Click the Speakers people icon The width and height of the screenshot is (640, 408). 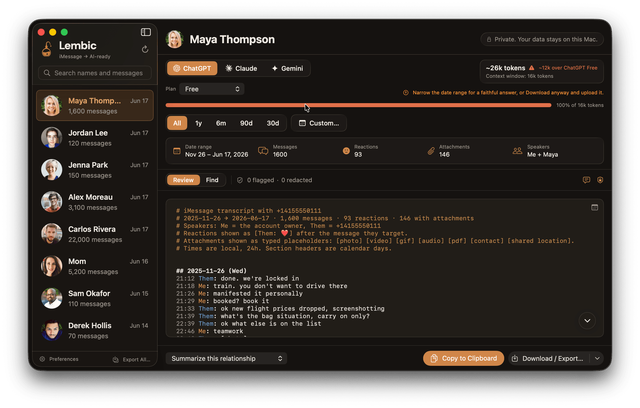point(517,151)
